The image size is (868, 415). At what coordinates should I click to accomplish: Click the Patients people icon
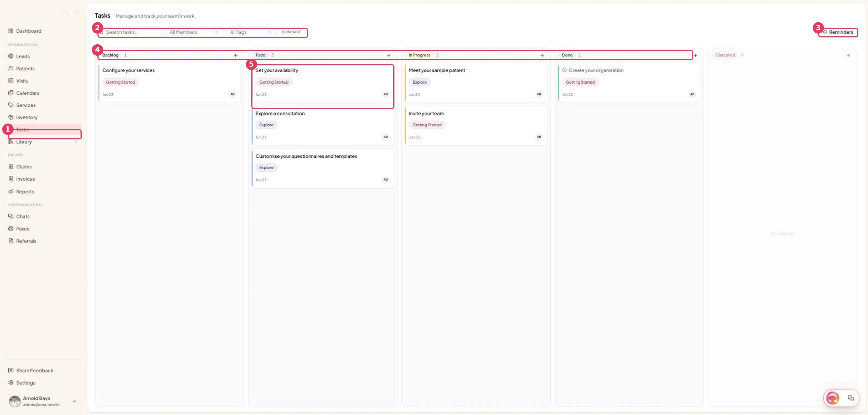(x=11, y=68)
